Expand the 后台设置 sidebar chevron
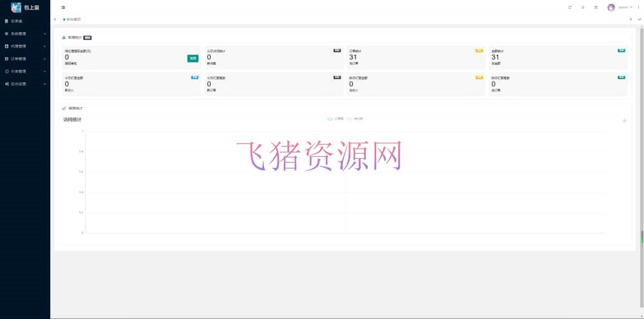 click(x=45, y=84)
